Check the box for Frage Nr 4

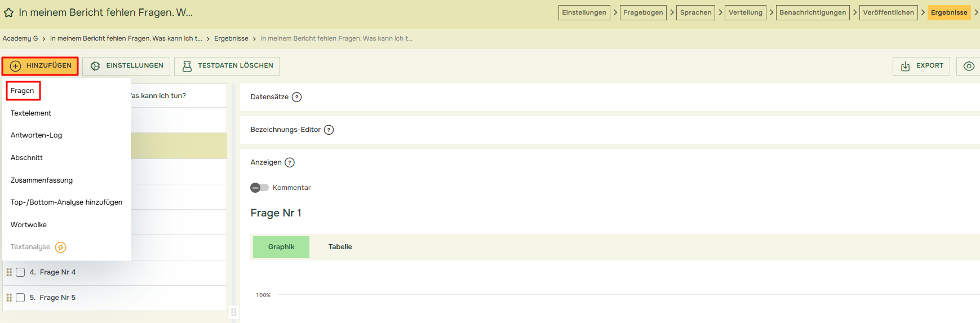point(20,272)
